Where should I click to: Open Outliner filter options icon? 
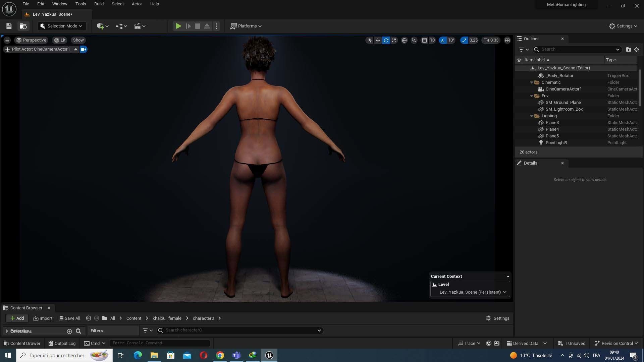pos(524,49)
